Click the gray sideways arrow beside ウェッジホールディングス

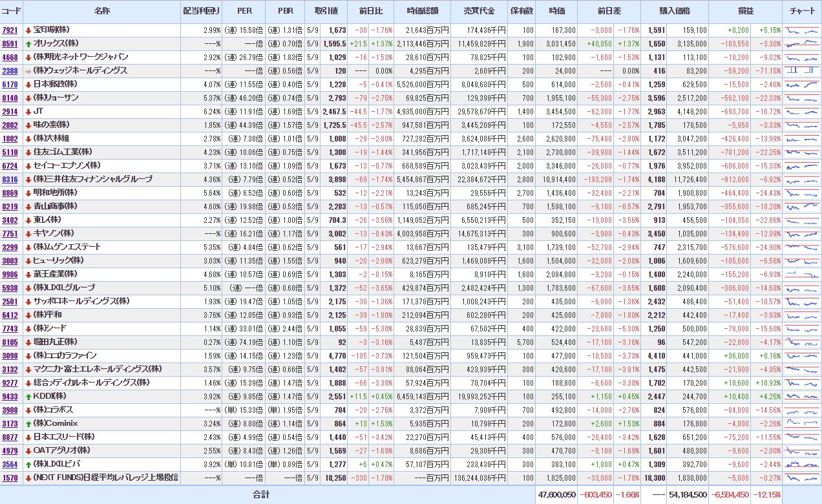[x=28, y=71]
